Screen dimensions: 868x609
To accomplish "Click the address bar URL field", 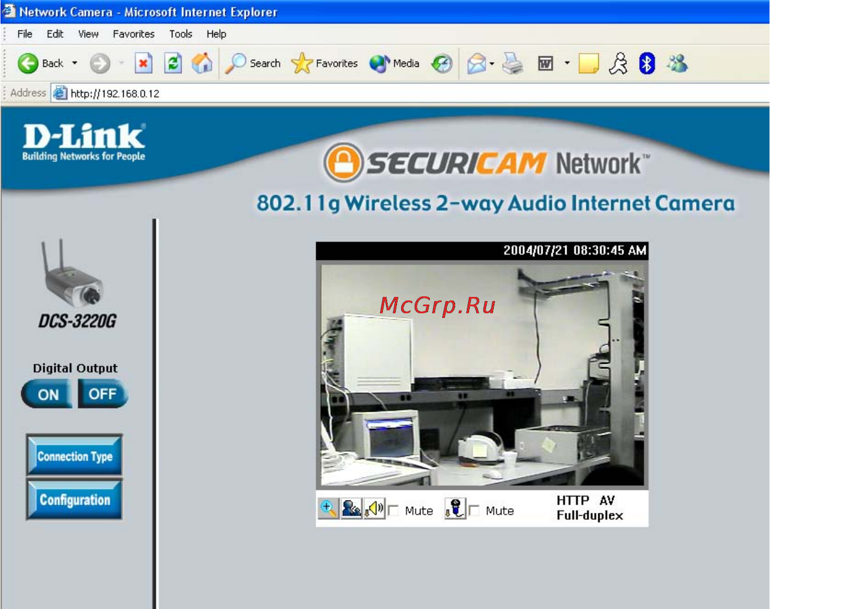I will pyautogui.click(x=411, y=93).
